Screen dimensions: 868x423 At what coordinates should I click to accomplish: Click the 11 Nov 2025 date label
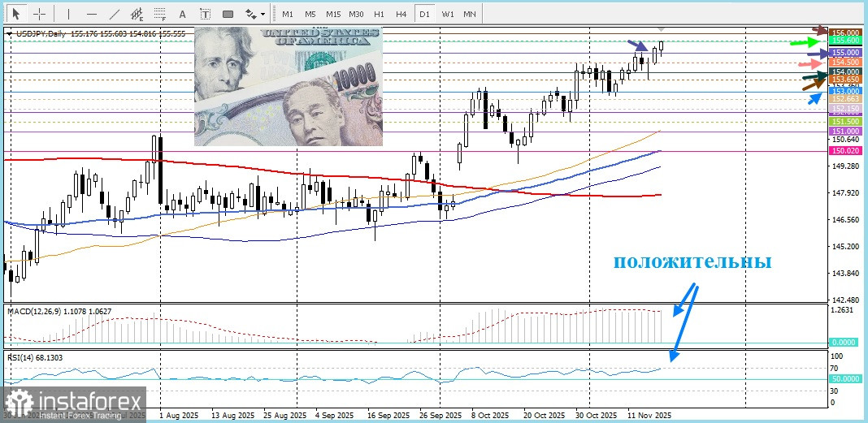pyautogui.click(x=649, y=415)
